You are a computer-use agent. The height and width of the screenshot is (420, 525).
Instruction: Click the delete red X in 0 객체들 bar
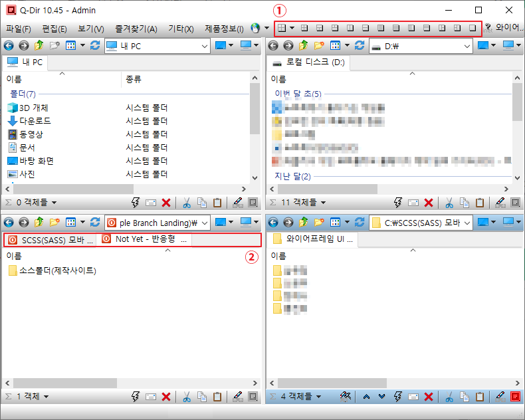coord(166,203)
